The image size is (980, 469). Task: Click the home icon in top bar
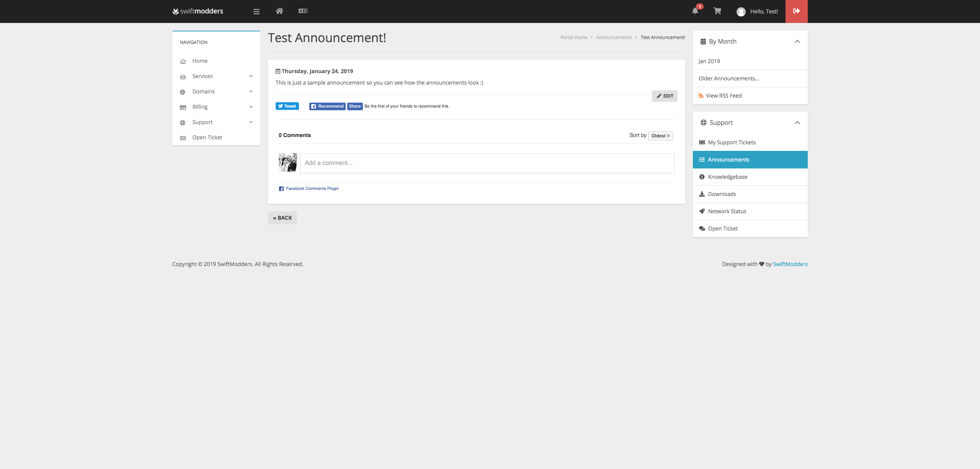tap(279, 11)
